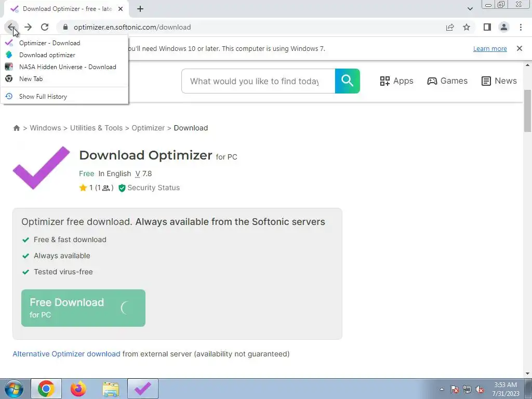Click the Optimizer app in the taskbar
This screenshot has width=532, height=399.
coord(143,389)
